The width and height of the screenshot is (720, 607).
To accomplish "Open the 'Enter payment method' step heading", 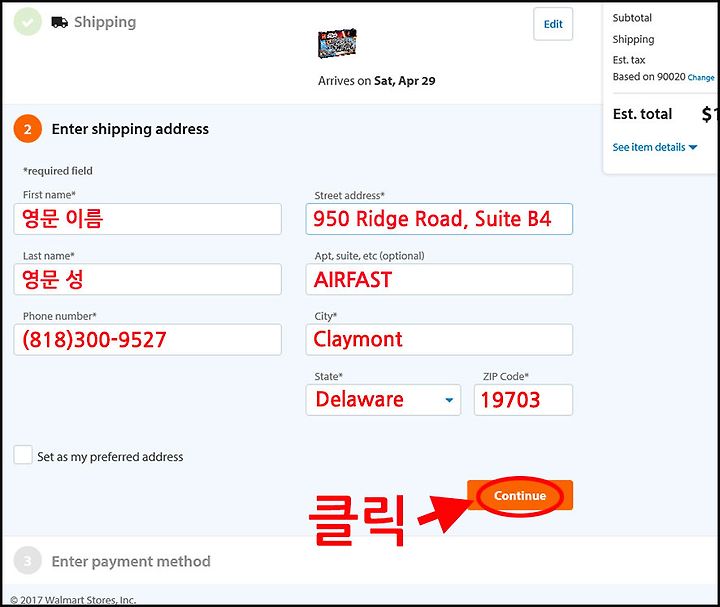I will point(131,562).
